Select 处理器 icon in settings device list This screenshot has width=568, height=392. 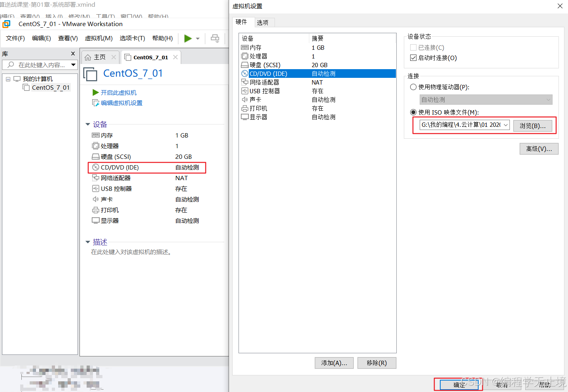click(245, 56)
